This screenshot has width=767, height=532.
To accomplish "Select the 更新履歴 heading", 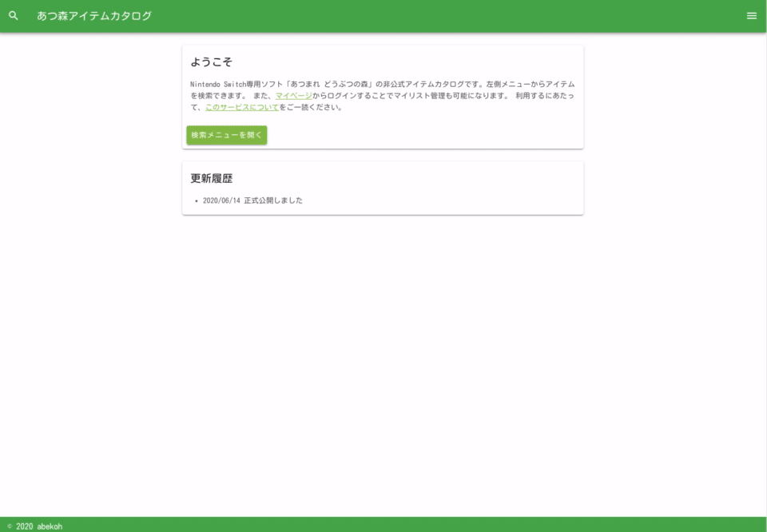I will [x=213, y=178].
